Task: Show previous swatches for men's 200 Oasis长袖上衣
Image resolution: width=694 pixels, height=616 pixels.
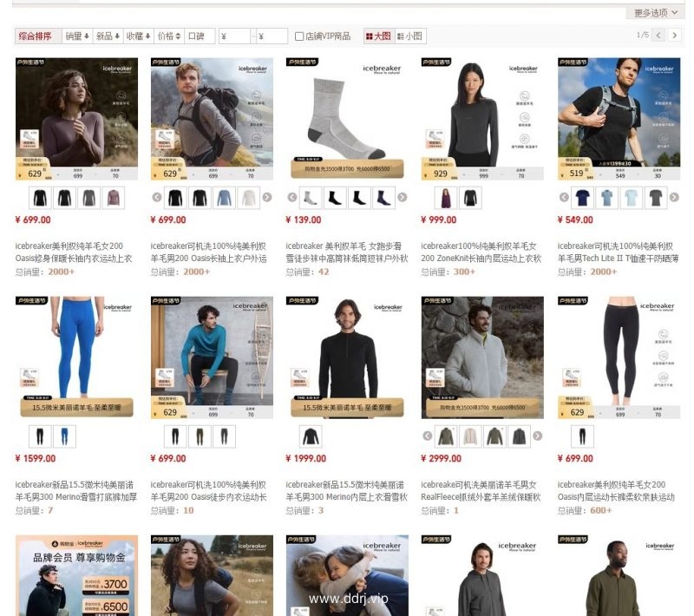Action: [157, 197]
